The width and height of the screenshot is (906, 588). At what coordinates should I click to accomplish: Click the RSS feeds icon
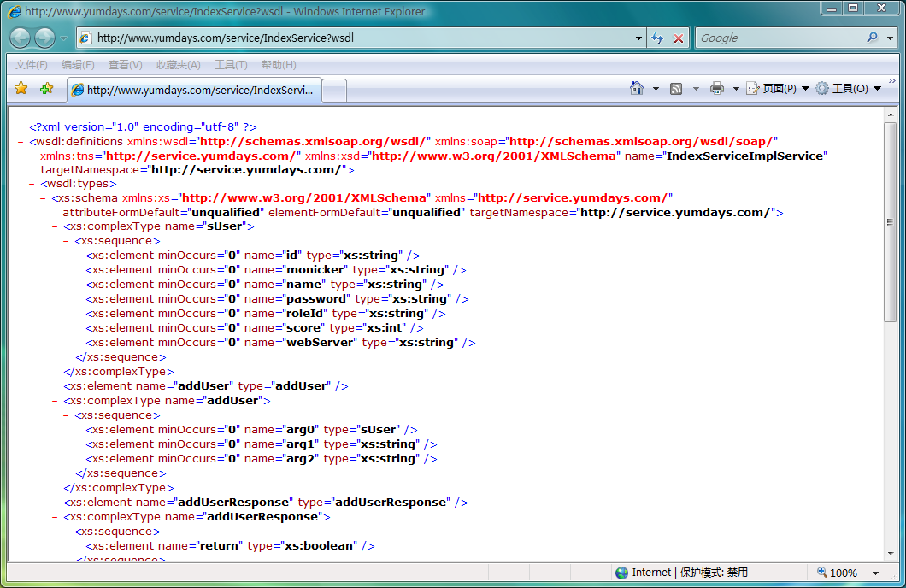676,88
